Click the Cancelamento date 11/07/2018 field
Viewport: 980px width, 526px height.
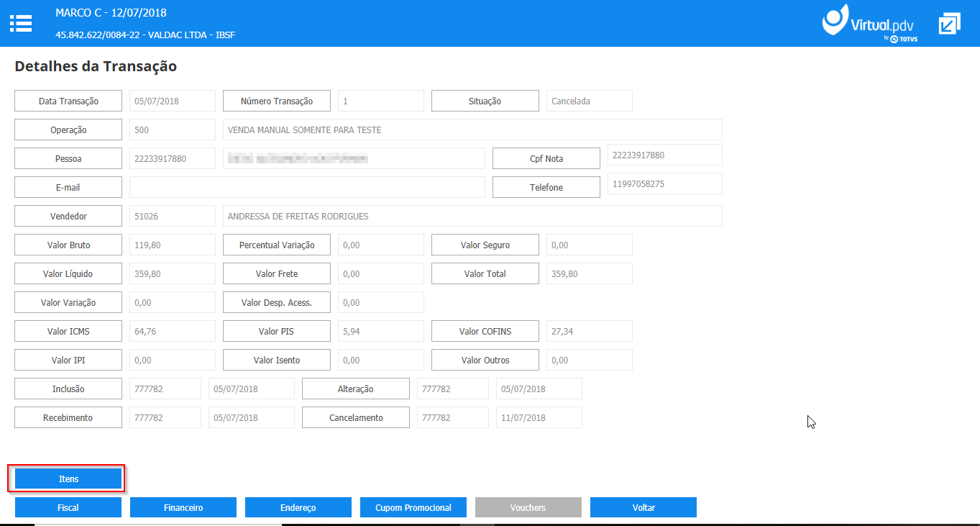click(539, 417)
